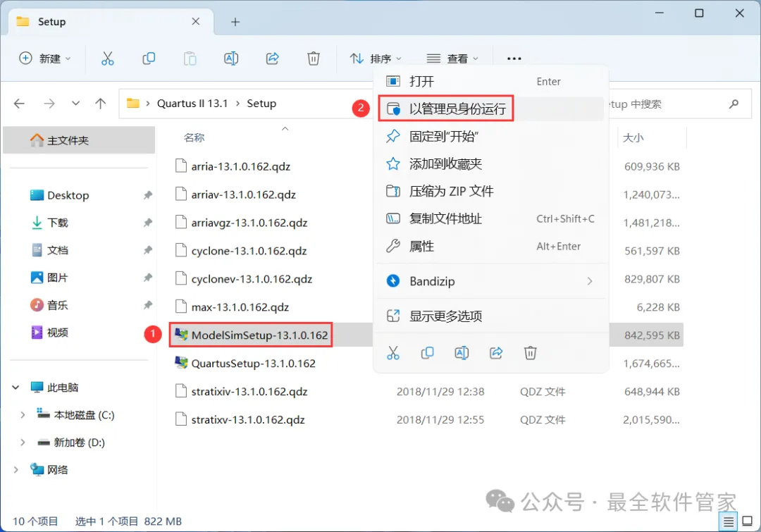The image size is (761, 532).
Task: Click the toolbar Share icon
Action: point(272,58)
